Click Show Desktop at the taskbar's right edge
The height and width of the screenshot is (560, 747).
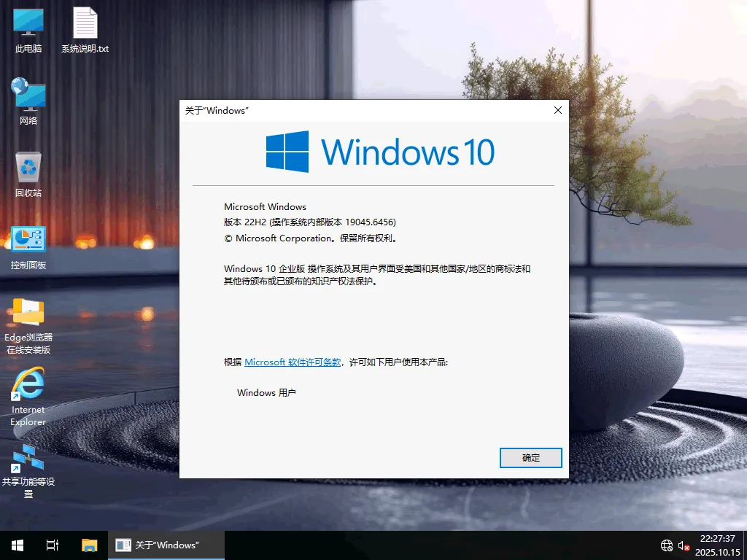click(745, 545)
